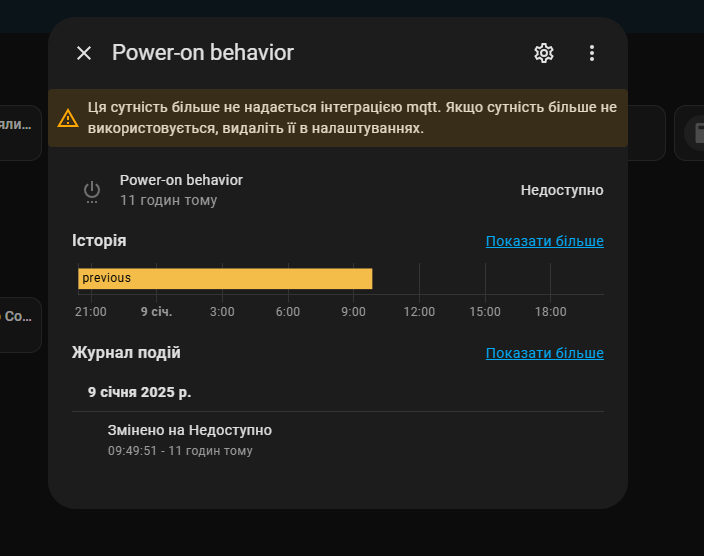Click the "9 січ." date label on timeline
Viewport: 704px width, 556px height.
tap(156, 312)
